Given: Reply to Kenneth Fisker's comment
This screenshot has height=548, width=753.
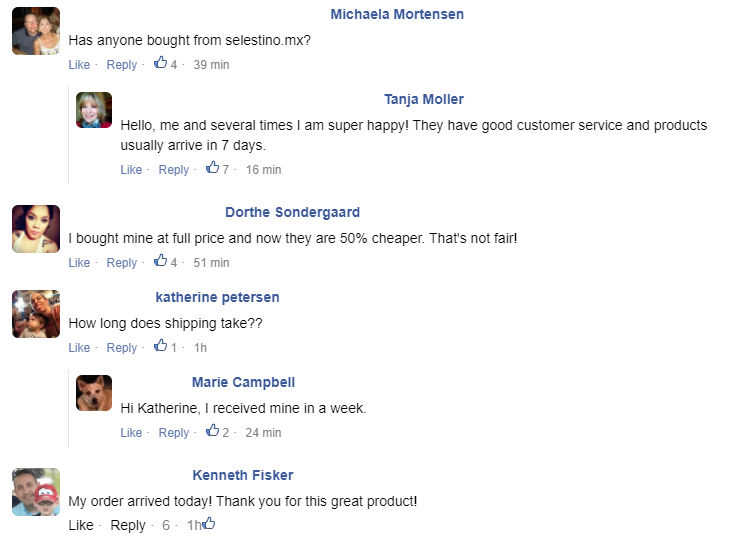Looking at the screenshot, I should [128, 526].
